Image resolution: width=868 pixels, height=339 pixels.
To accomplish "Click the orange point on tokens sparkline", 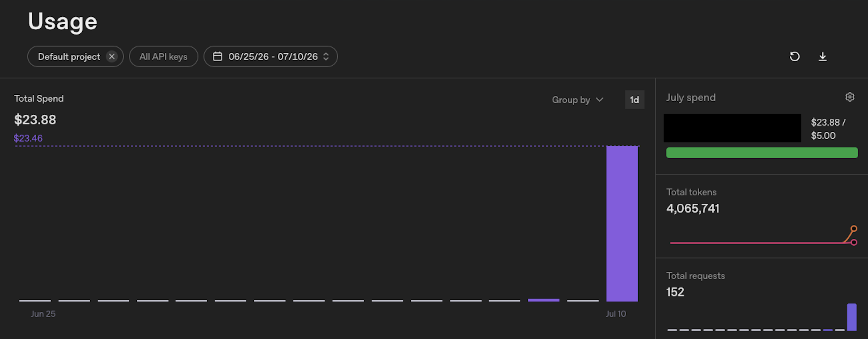I will [854, 229].
